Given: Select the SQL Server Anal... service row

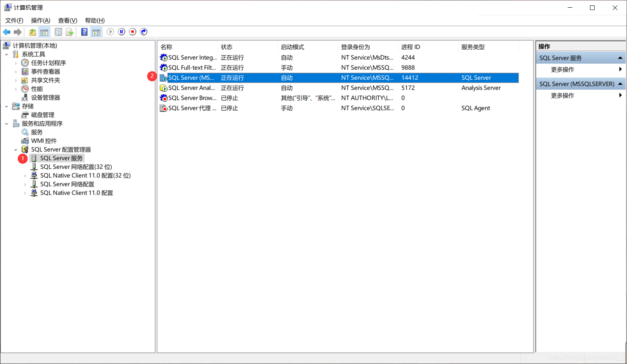Looking at the screenshot, I should point(339,88).
